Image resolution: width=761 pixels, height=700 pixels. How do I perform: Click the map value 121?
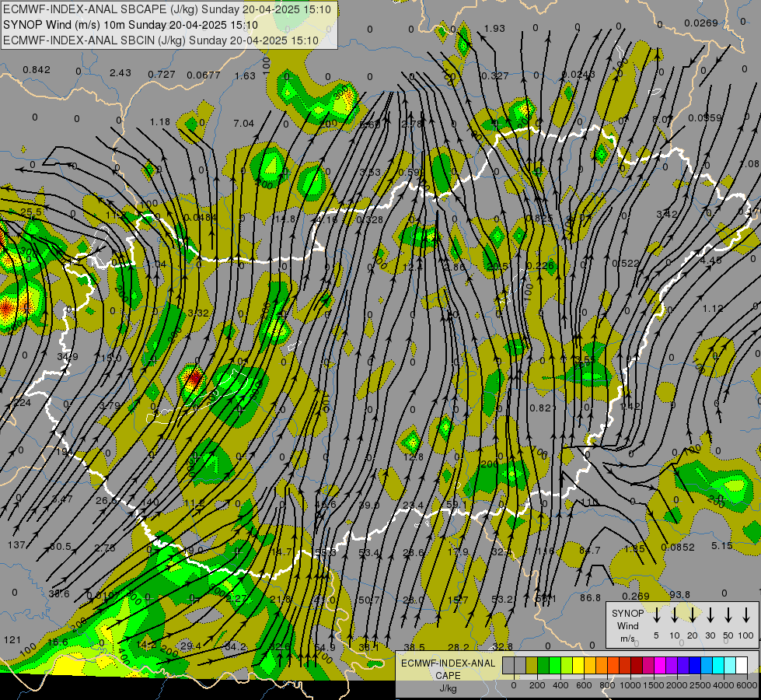(x=12, y=640)
